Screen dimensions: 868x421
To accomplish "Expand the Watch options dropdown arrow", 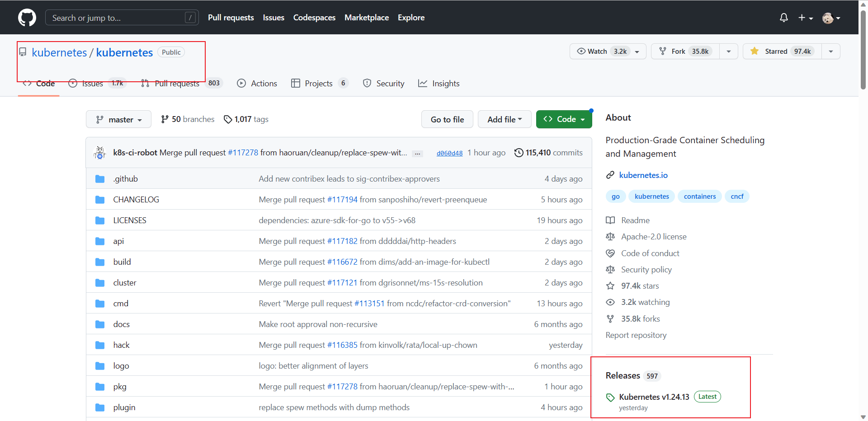I will point(637,51).
